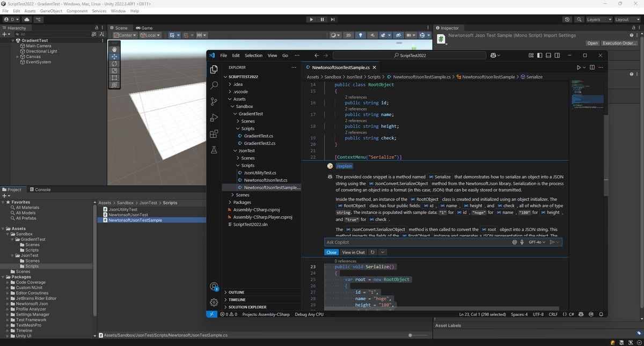Open the Layers dropdown in Unity toolbar
The height and width of the screenshot is (346, 644).
point(599,19)
